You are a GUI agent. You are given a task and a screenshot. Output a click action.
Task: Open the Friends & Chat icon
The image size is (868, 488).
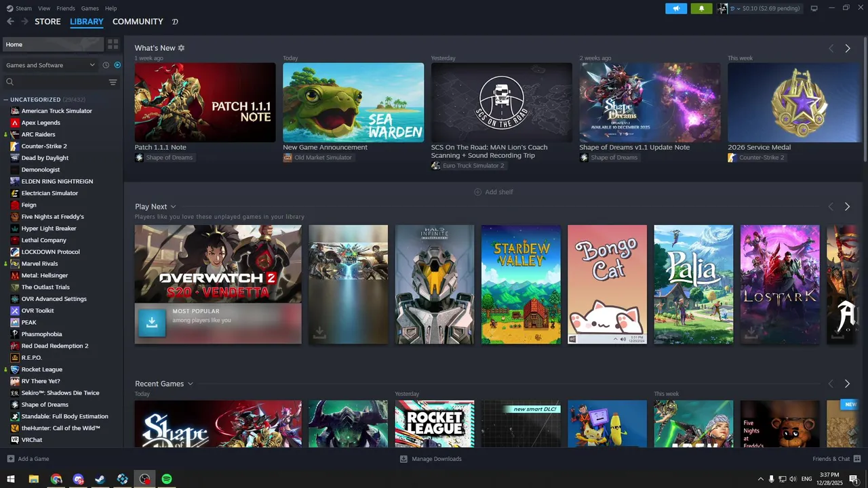tap(856, 459)
